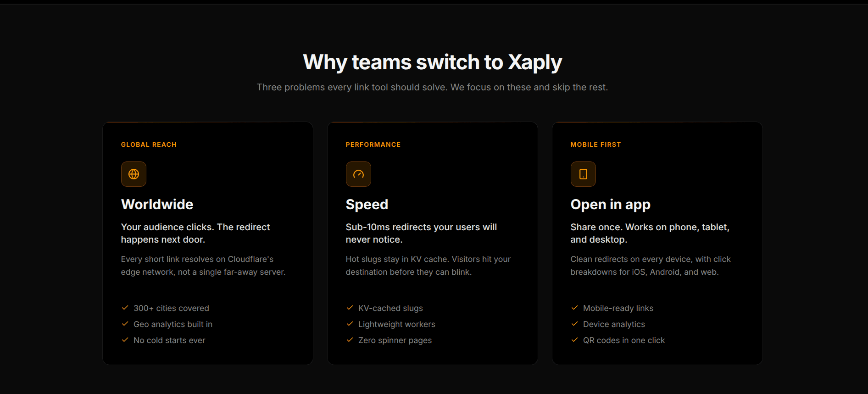Click the checkmark beside Lightweight workers
The image size is (868, 394).
tap(350, 324)
